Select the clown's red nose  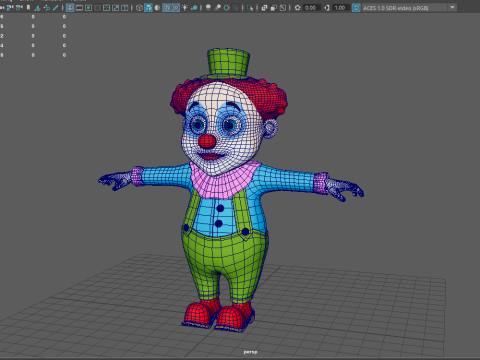[x=207, y=141]
